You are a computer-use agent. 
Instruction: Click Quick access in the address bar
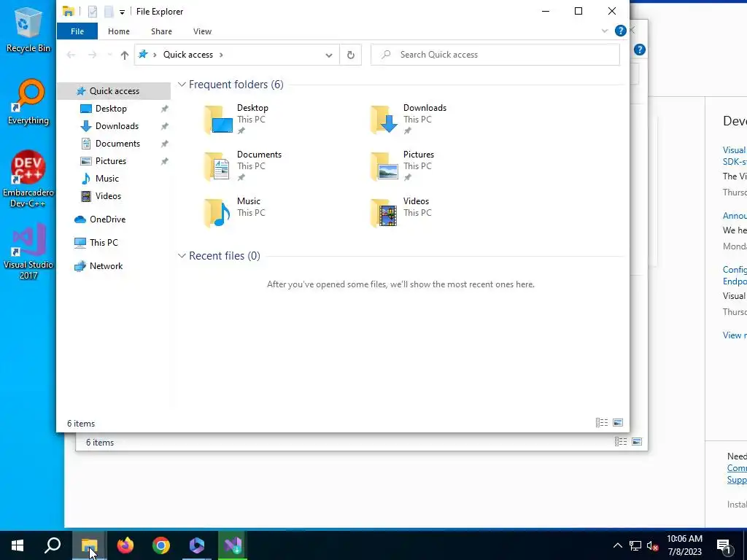tap(188, 55)
